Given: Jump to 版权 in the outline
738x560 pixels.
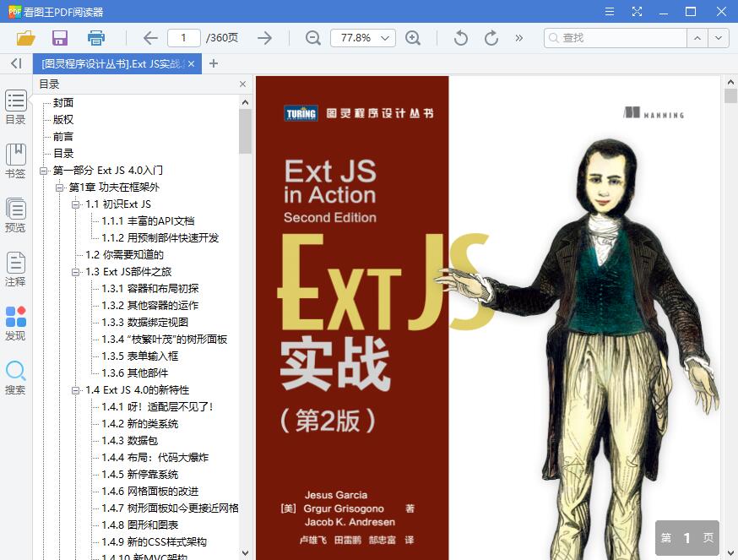Looking at the screenshot, I should pyautogui.click(x=63, y=120).
